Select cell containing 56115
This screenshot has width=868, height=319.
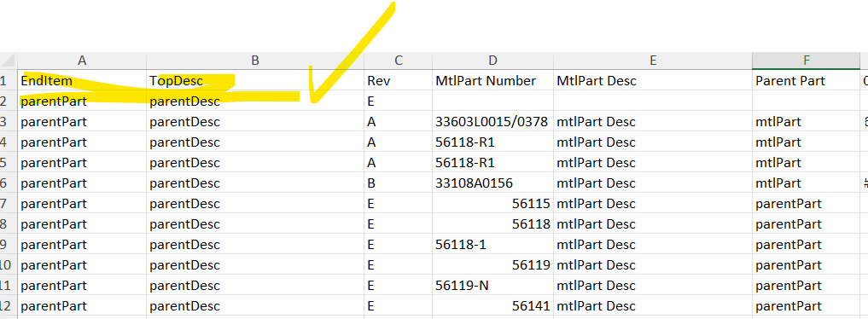click(x=492, y=204)
